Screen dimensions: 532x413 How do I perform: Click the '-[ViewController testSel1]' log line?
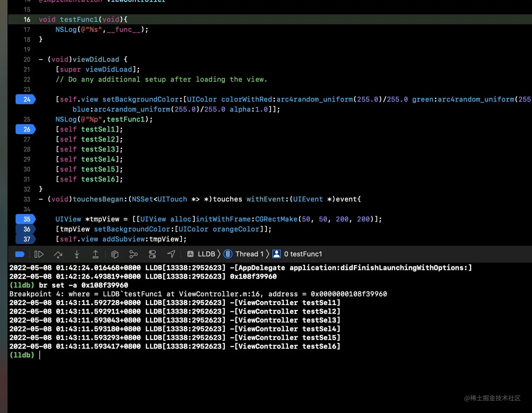[175, 303]
